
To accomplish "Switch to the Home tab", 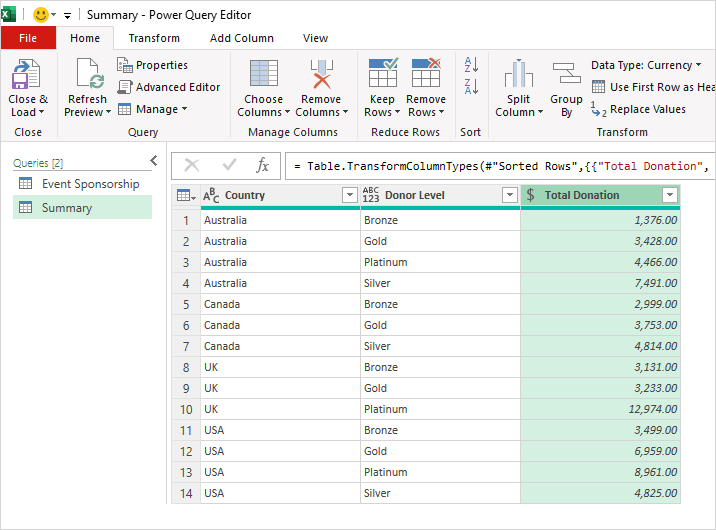I will click(85, 38).
